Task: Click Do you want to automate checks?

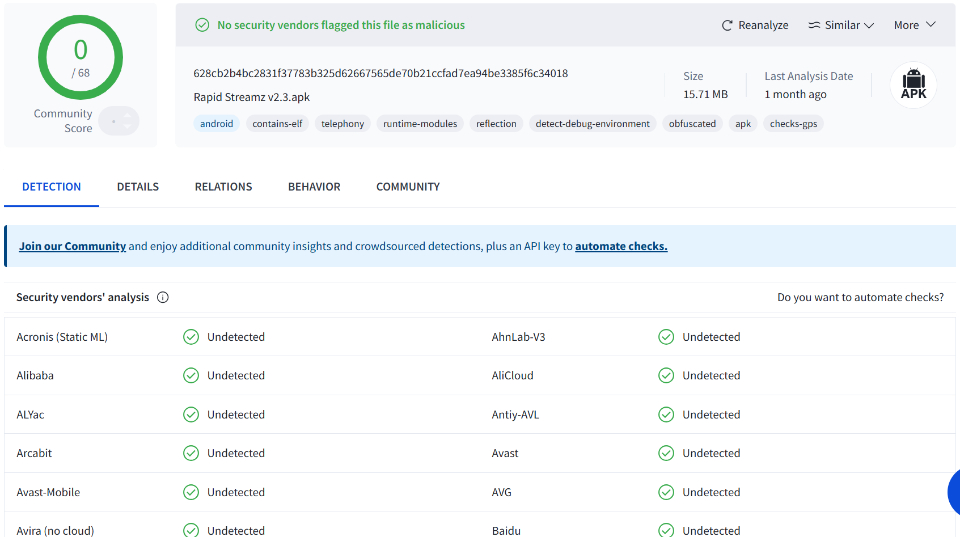Action: click(860, 297)
